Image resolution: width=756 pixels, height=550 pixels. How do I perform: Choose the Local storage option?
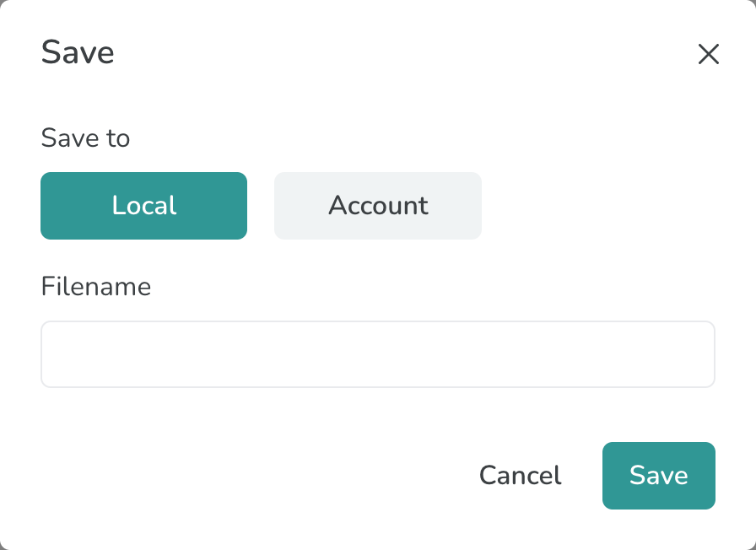coord(143,206)
